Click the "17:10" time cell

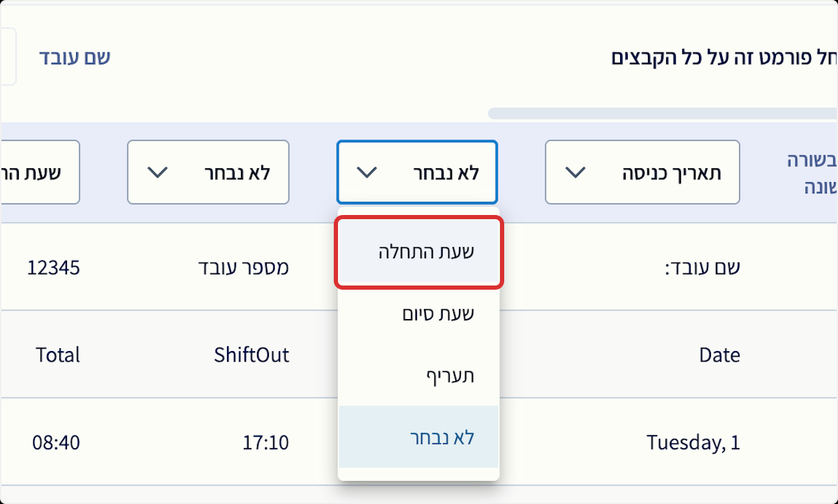click(x=265, y=443)
